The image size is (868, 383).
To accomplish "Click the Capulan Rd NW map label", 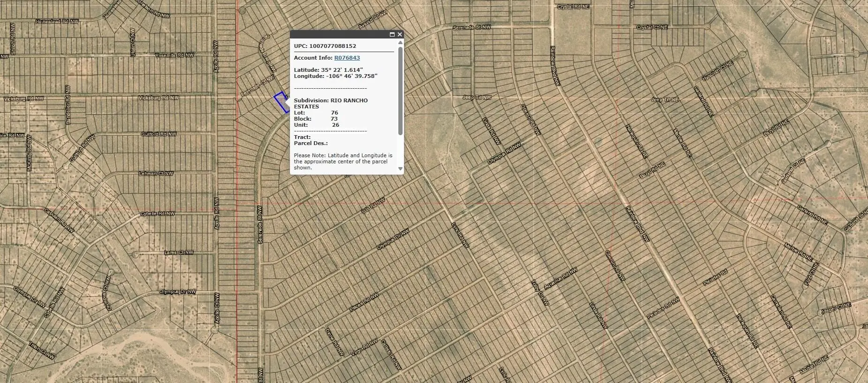I will pyautogui.click(x=59, y=220).
